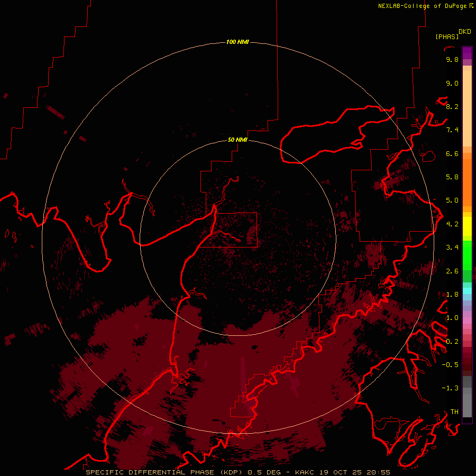Click the 20:55 timestamp
This screenshot has height=476, width=476.
coord(378,472)
